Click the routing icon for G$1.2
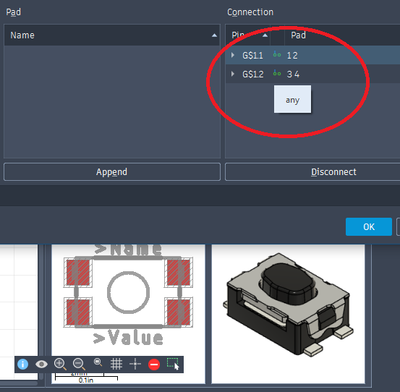The width and height of the screenshot is (400, 392). click(x=277, y=73)
